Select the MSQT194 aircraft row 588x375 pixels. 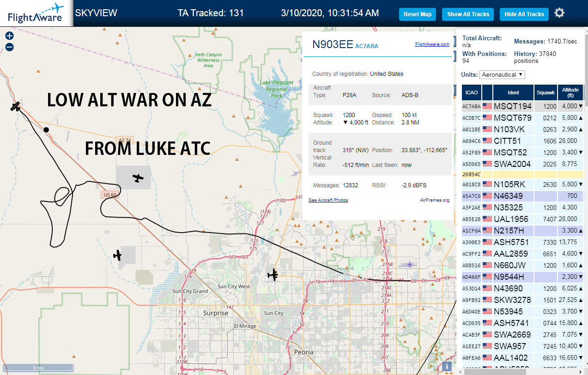point(522,106)
